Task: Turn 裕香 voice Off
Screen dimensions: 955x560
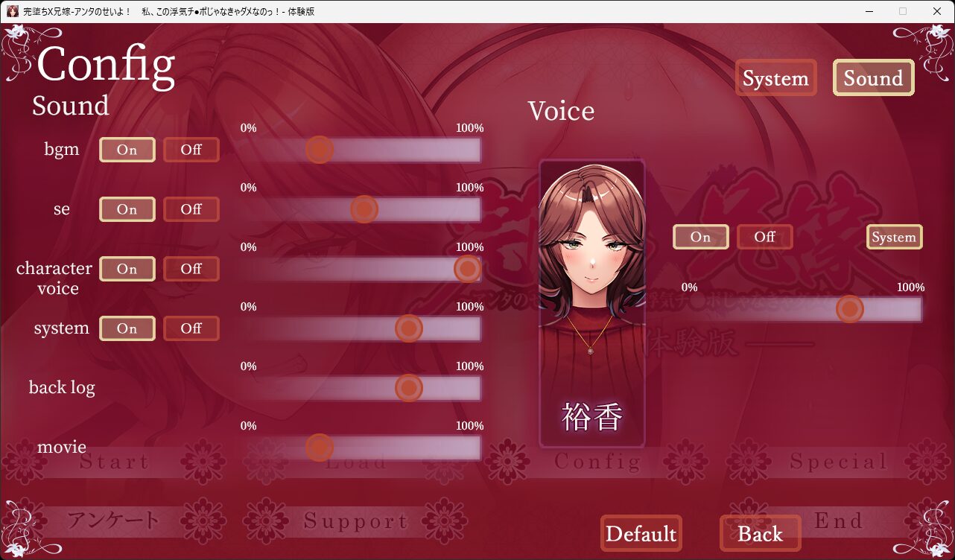Action: tap(765, 237)
